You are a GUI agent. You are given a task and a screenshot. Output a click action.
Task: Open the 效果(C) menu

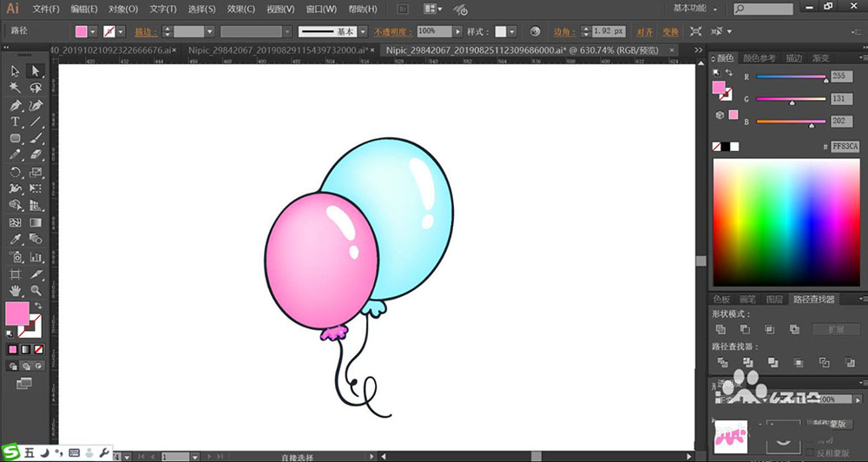coord(240,9)
